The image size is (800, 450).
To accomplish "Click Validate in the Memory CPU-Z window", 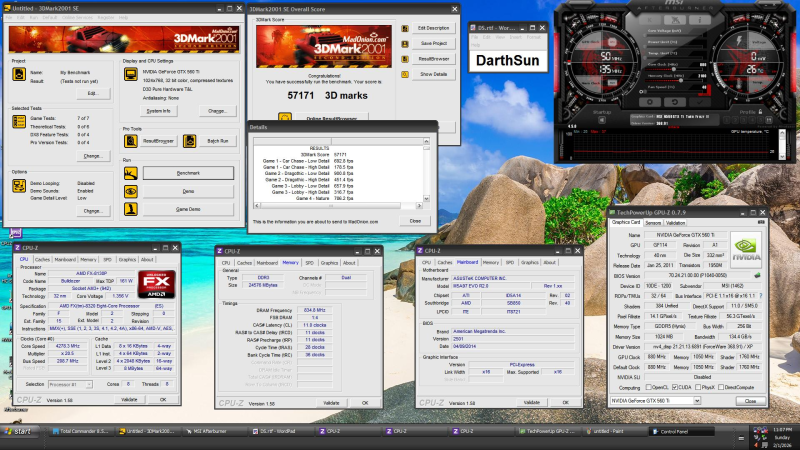I will 331,403.
